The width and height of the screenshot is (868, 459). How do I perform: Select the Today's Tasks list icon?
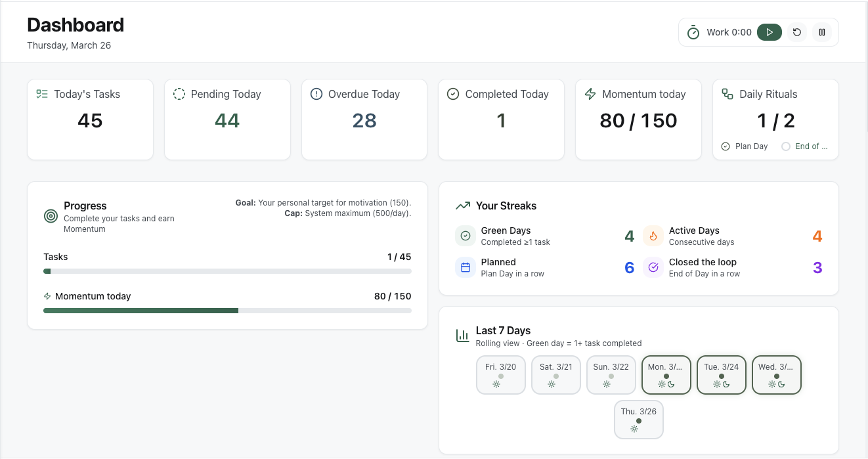pos(42,94)
